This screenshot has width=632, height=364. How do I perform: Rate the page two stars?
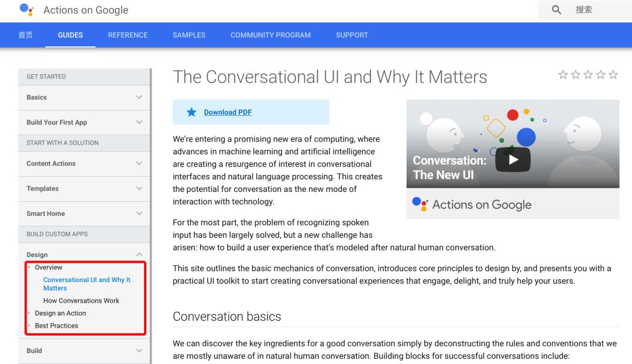(x=576, y=74)
